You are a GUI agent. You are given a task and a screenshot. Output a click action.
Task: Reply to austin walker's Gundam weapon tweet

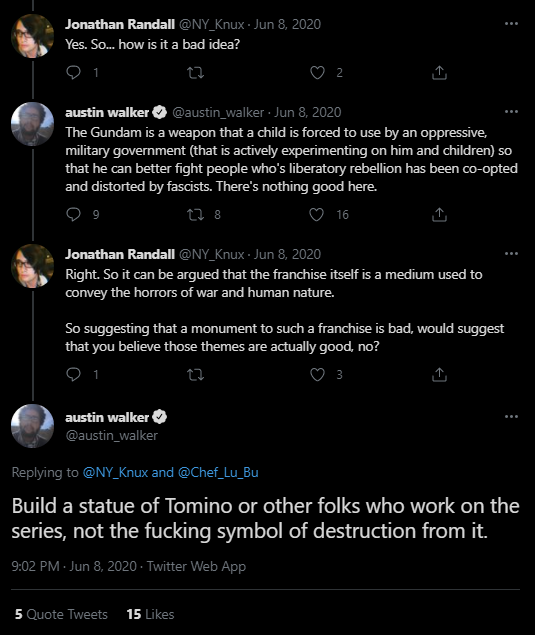(73, 215)
